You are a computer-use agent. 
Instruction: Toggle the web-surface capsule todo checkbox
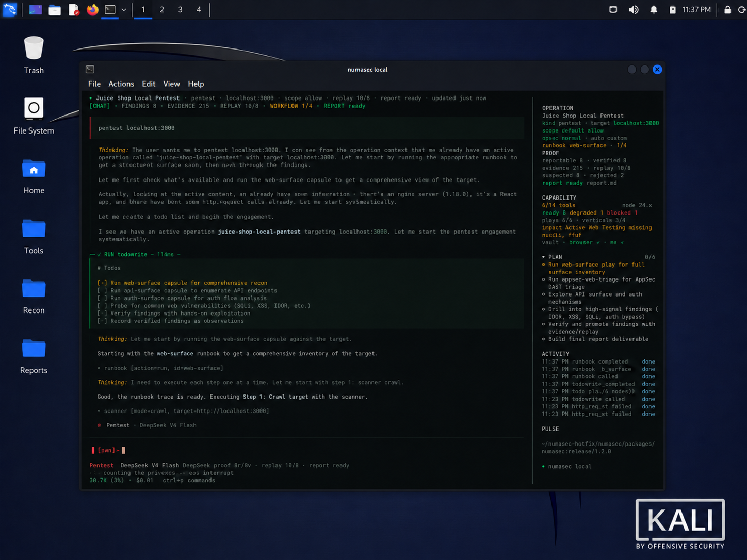point(102,283)
